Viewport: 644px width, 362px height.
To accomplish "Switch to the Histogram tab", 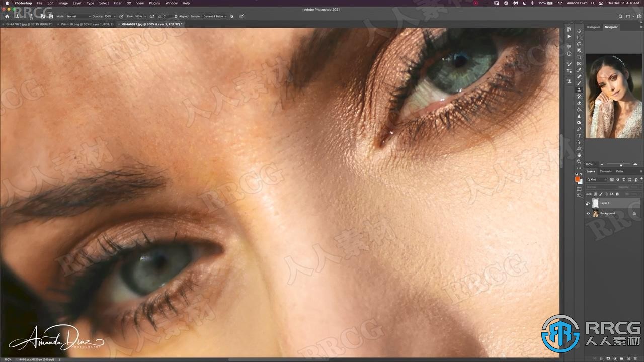I will click(593, 27).
